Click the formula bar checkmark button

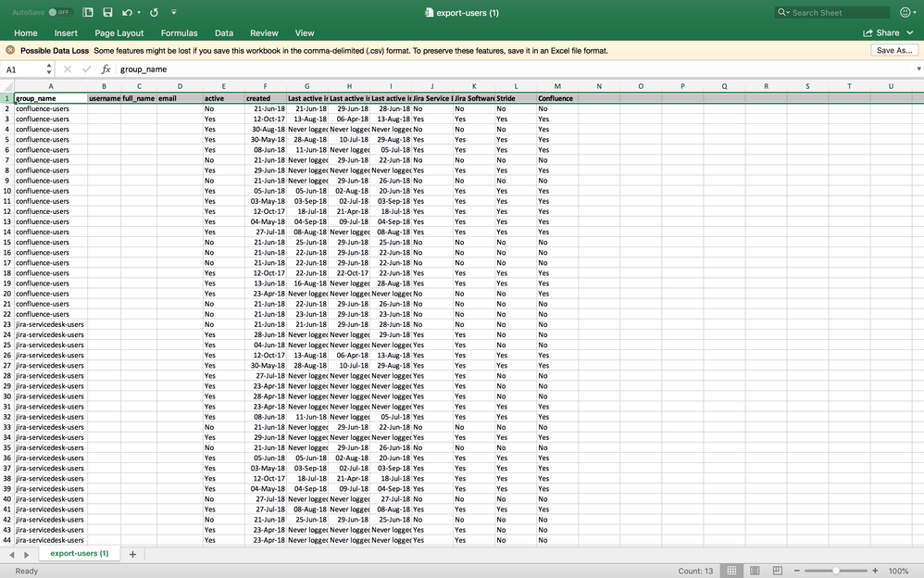point(86,69)
